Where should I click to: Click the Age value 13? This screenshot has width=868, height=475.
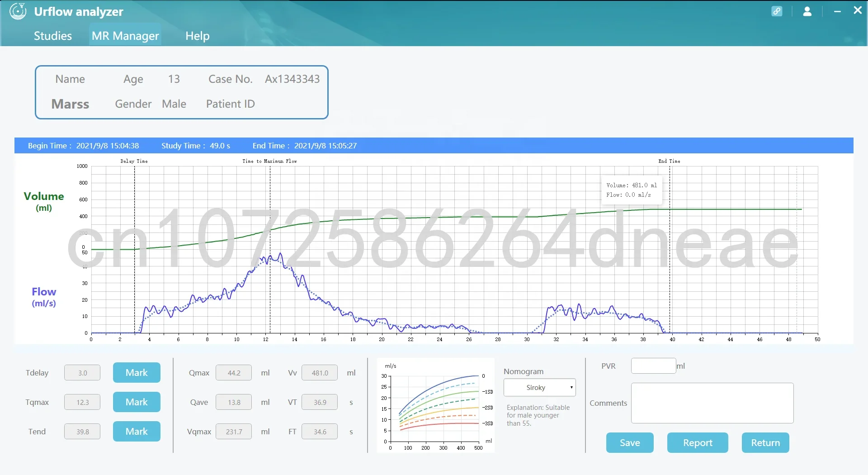coord(174,79)
